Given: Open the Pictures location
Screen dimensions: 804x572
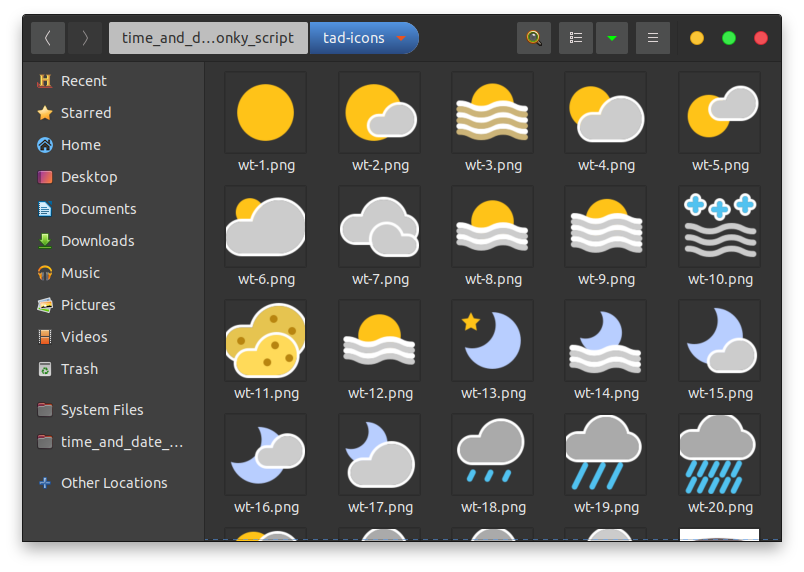Looking at the screenshot, I should coord(113,305).
